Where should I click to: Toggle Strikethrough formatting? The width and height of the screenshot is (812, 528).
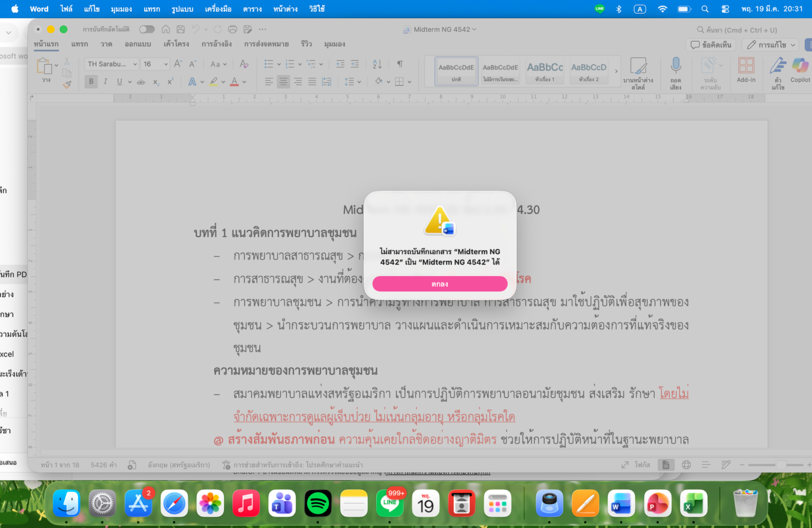141,82
